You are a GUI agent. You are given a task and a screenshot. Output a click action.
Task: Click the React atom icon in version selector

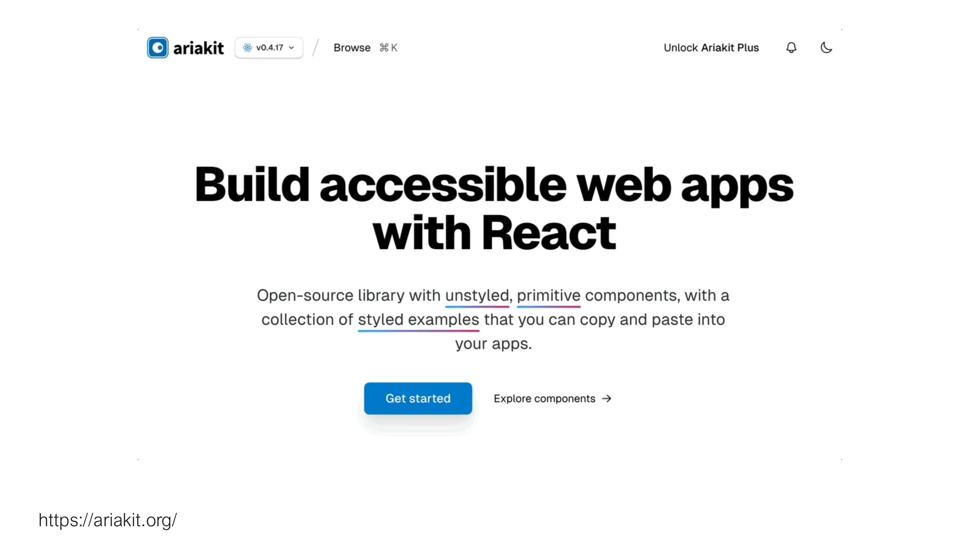pyautogui.click(x=247, y=48)
